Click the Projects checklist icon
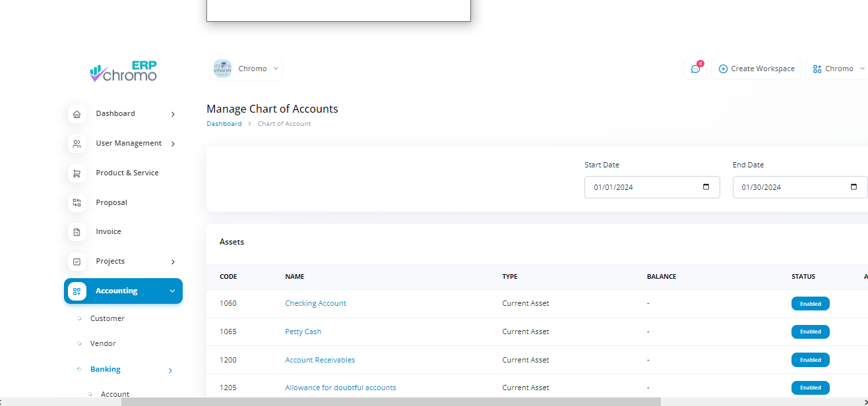Image resolution: width=868 pixels, height=406 pixels. pyautogui.click(x=77, y=262)
